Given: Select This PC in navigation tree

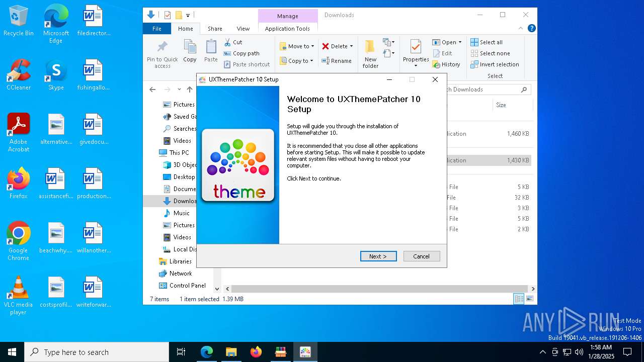Looking at the screenshot, I should [x=179, y=153].
